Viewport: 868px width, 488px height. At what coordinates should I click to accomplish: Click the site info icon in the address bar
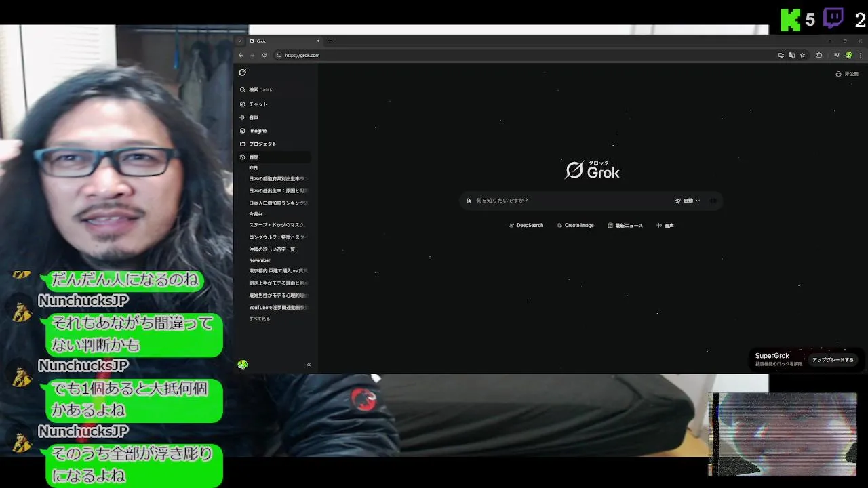tap(279, 55)
